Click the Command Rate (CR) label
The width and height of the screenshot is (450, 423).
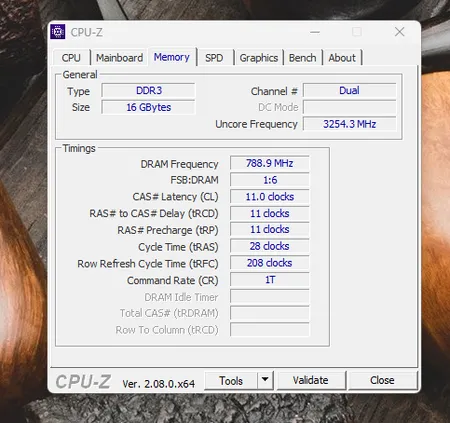point(173,280)
